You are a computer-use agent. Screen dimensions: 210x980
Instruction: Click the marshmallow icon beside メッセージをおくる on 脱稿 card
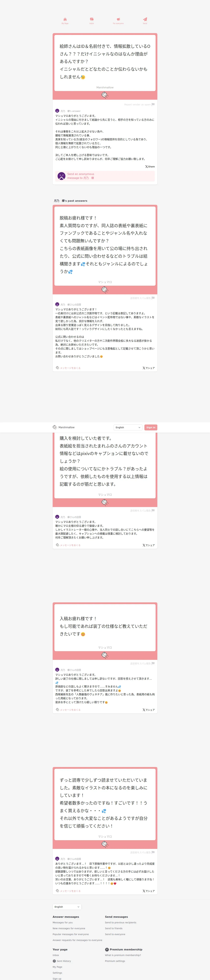point(58,368)
